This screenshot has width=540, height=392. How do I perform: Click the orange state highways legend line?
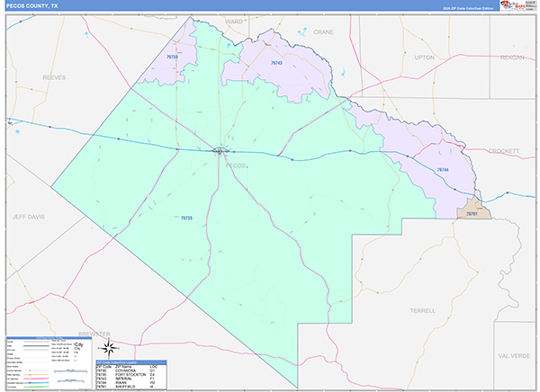coord(36,374)
